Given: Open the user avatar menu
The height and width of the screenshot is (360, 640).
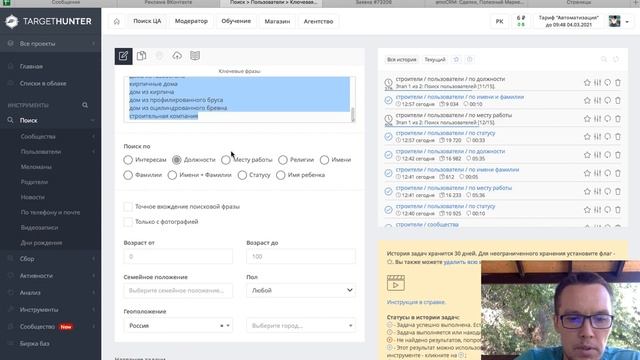Looking at the screenshot, I should pyautogui.click(x=618, y=21).
